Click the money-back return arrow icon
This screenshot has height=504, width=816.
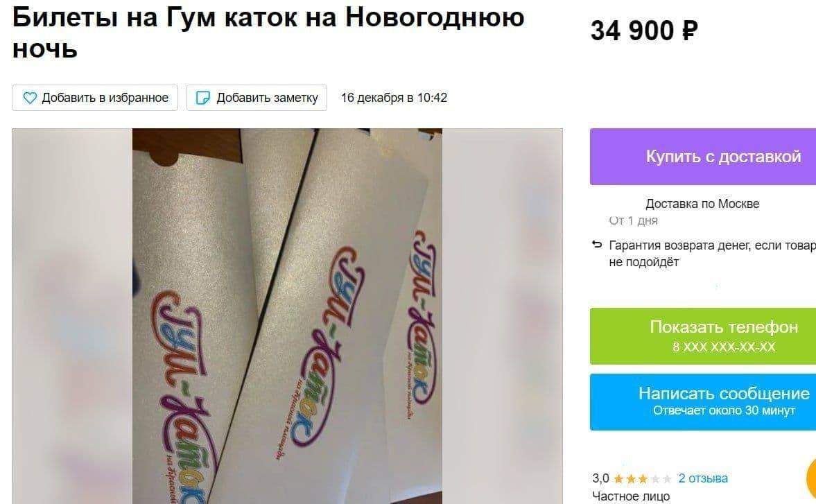click(597, 245)
